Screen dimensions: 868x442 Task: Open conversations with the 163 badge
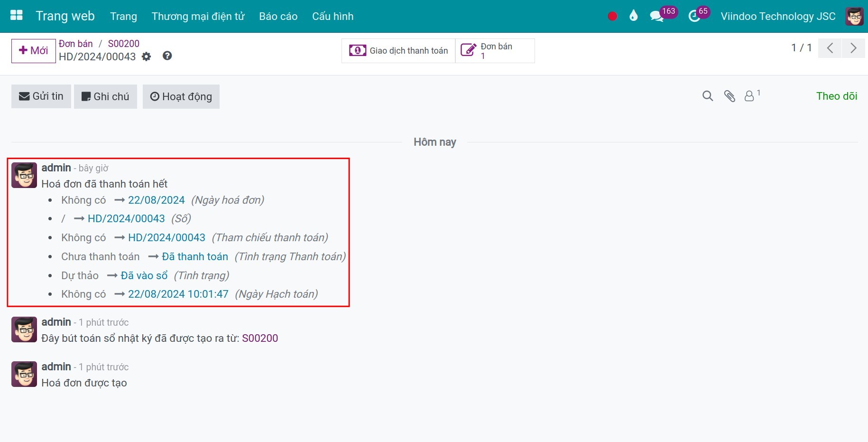(x=663, y=15)
